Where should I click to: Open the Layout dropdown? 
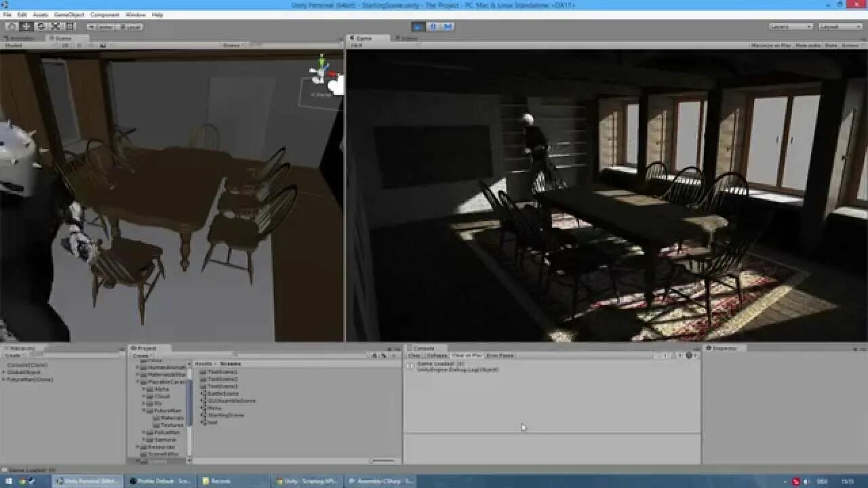coord(840,26)
